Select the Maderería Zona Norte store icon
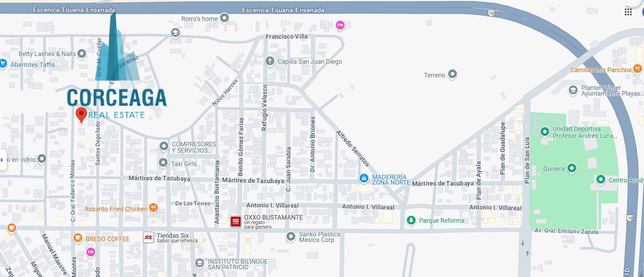 (x=364, y=179)
